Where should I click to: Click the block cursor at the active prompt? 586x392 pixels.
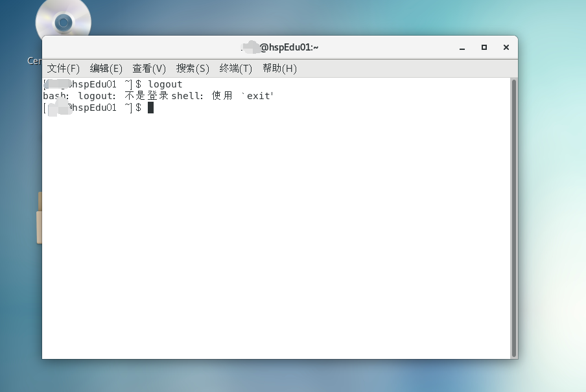pos(150,108)
